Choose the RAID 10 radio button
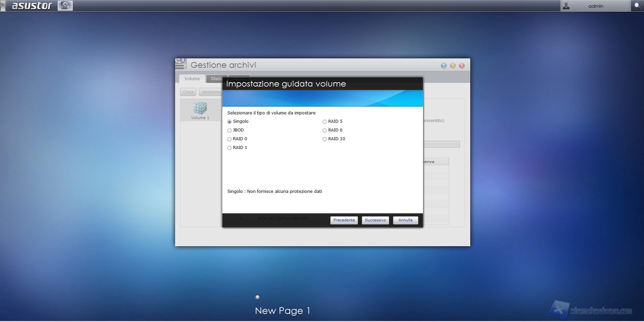Image resolution: width=644 pixels, height=322 pixels. pyautogui.click(x=325, y=139)
